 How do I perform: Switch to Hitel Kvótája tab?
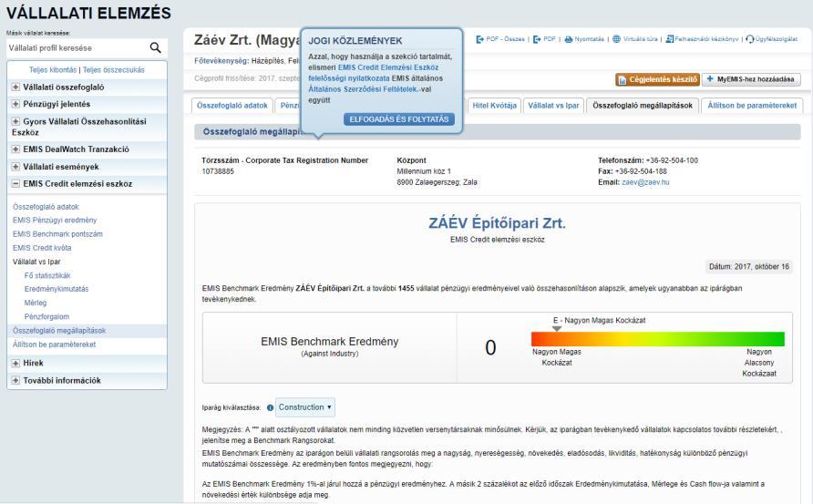click(494, 105)
